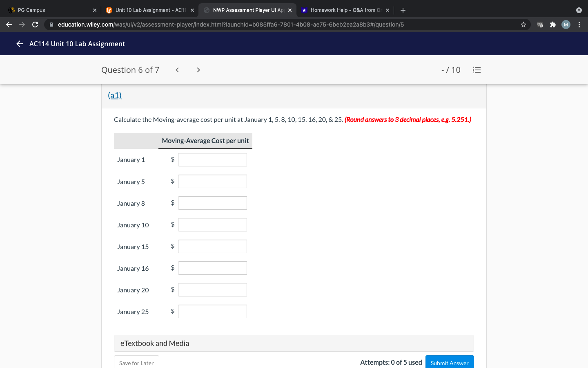Click the January 1 cost input field

[x=212, y=159]
